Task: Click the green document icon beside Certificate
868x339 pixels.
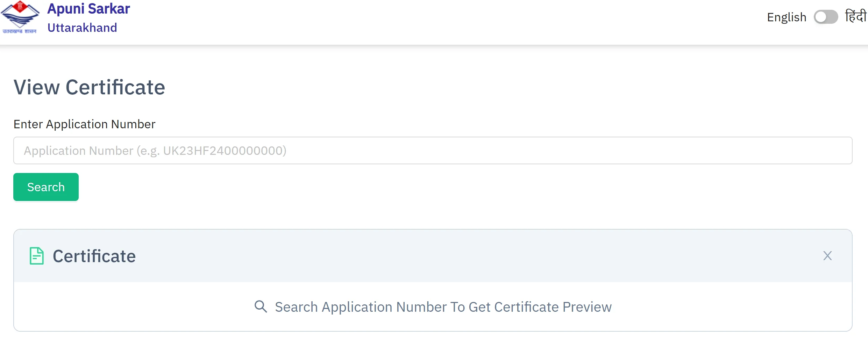Action: [37, 256]
